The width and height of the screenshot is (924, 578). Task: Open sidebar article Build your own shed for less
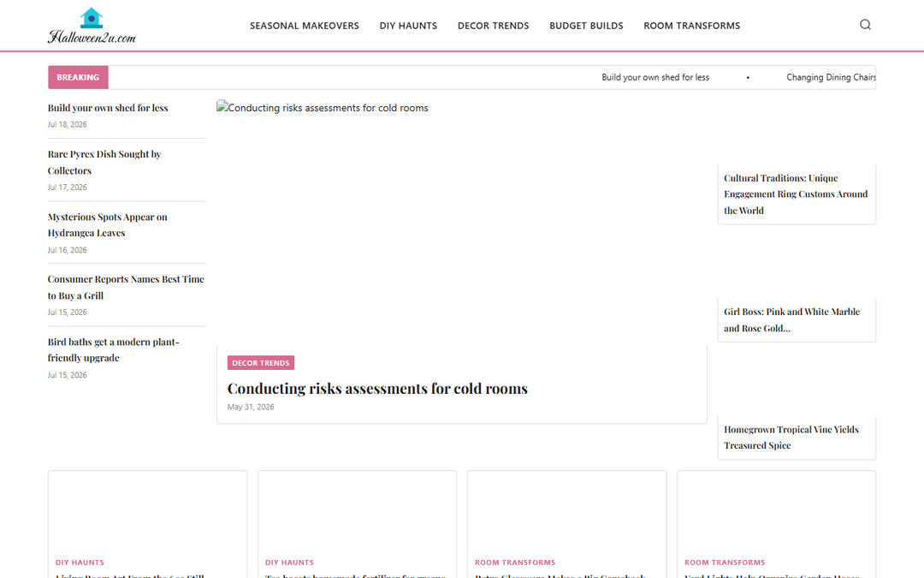pyautogui.click(x=108, y=108)
